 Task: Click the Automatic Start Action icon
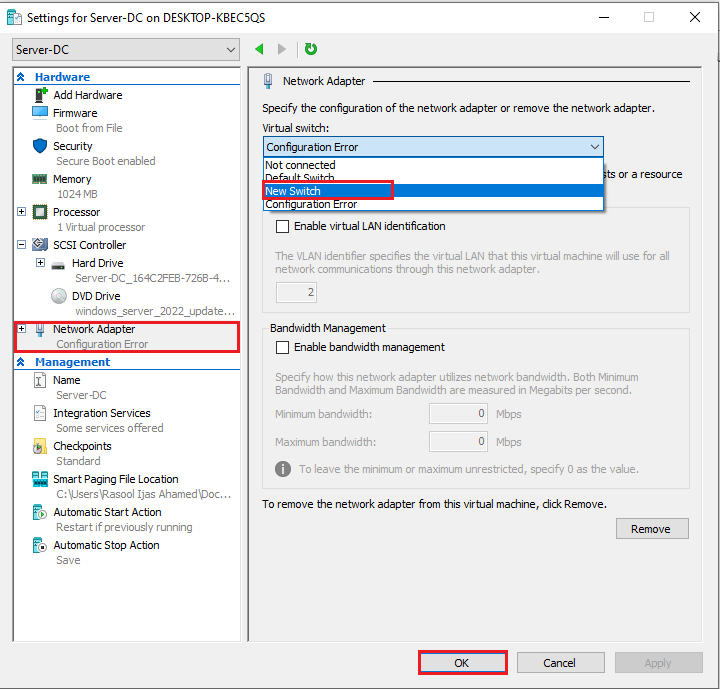pos(40,512)
